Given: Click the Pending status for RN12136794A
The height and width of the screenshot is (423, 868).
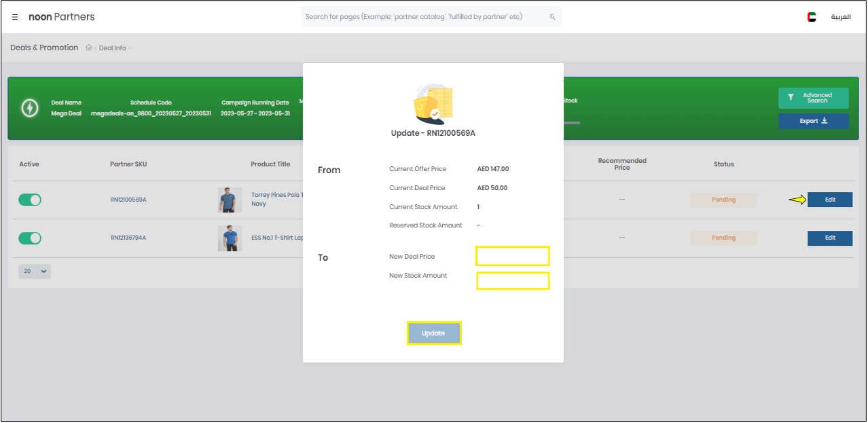Looking at the screenshot, I should pos(723,238).
